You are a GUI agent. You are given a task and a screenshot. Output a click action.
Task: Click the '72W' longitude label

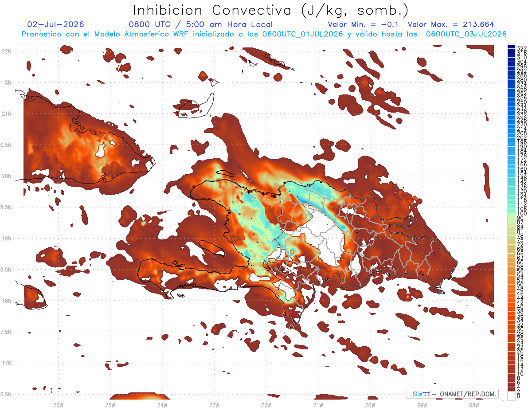(x=266, y=404)
